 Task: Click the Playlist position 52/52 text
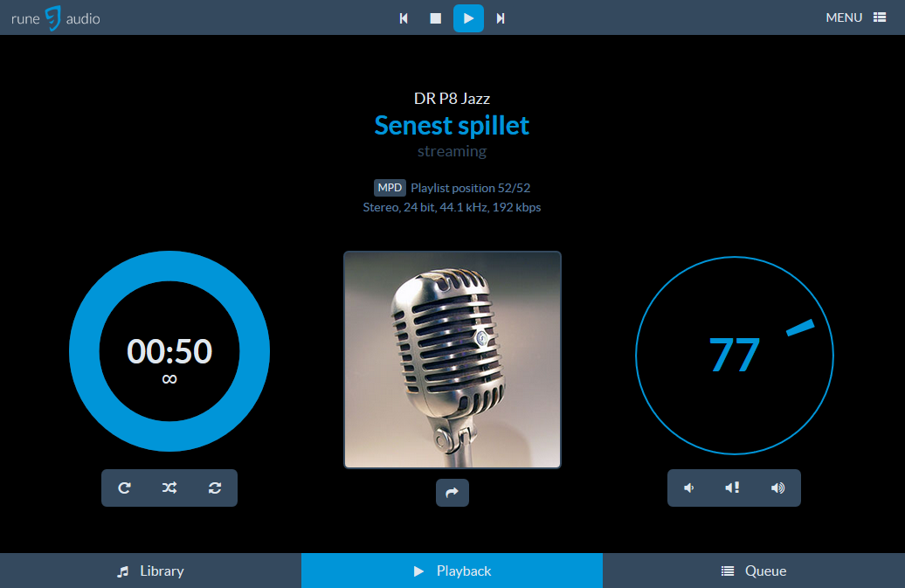[x=470, y=188]
